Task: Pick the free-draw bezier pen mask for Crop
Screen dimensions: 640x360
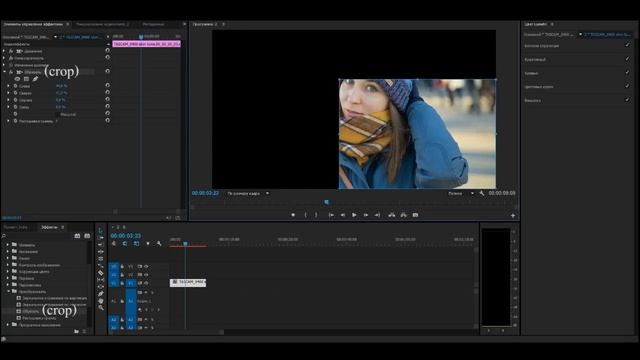Action: pos(35,79)
